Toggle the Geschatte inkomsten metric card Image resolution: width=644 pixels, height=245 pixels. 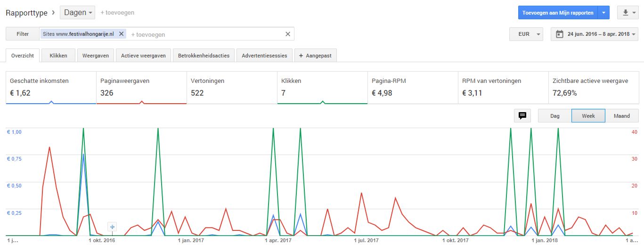pyautogui.click(x=51, y=88)
